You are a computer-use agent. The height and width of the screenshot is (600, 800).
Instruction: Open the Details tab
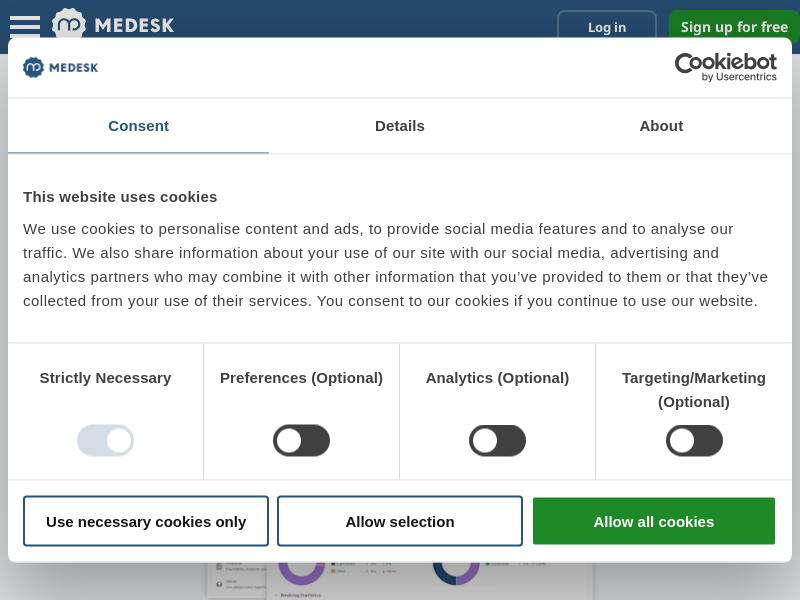click(x=400, y=126)
